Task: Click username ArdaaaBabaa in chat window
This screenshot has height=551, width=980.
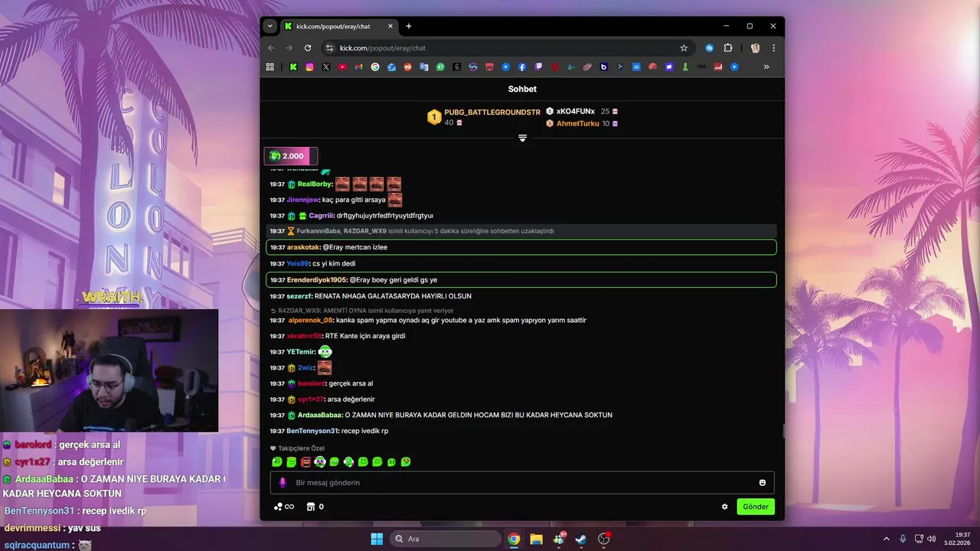Action: (x=320, y=415)
